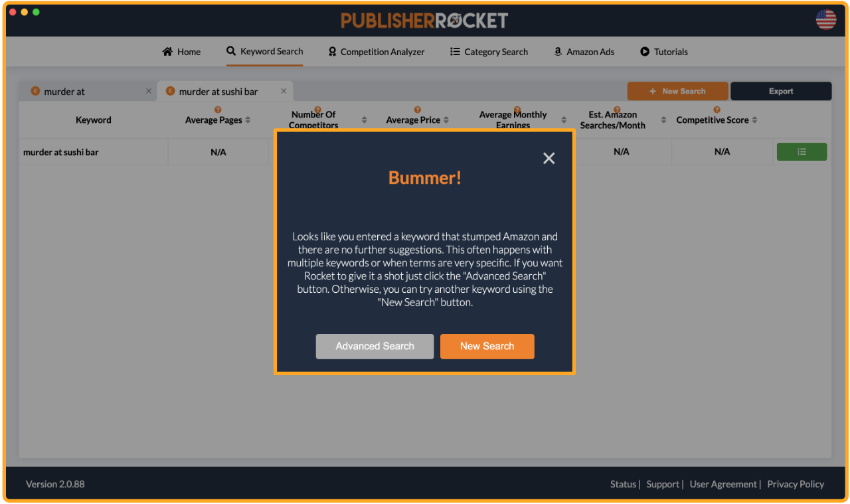
Task: Click the orange New Search dialog button
Action: 487,346
